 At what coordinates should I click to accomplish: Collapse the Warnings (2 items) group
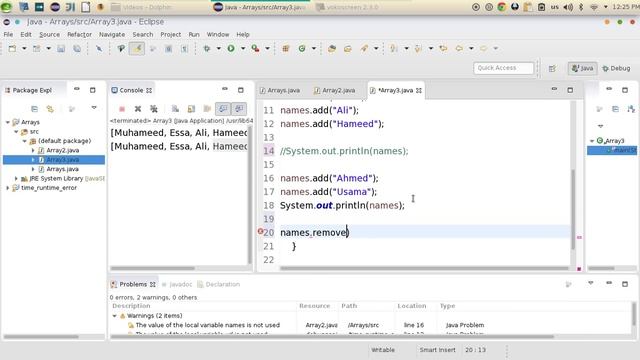[x=115, y=316]
